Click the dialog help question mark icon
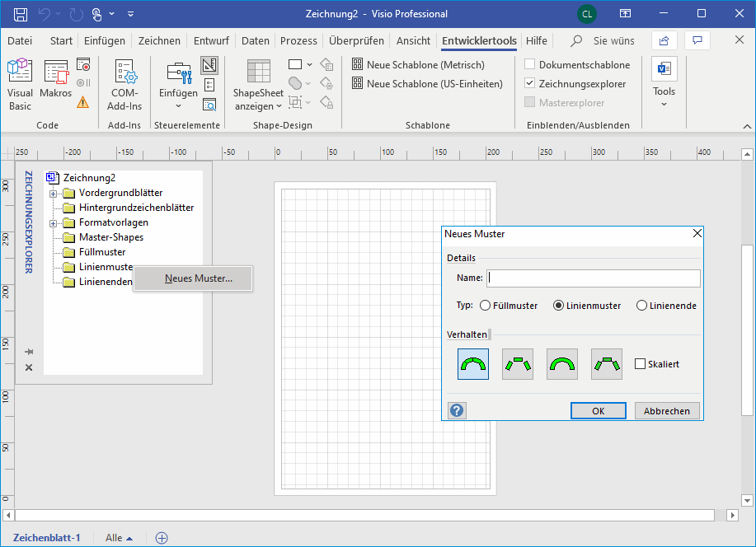Screen dimensions: 756x547 [457, 410]
